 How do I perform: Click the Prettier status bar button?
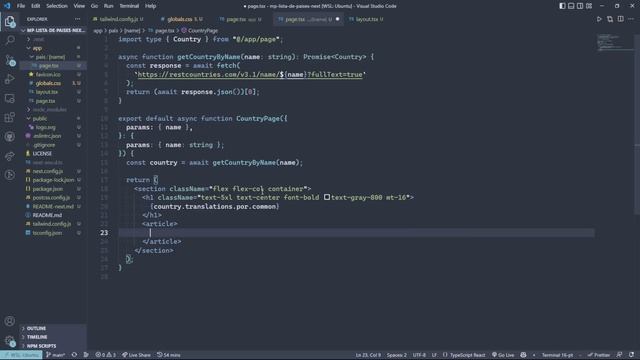[x=599, y=355]
